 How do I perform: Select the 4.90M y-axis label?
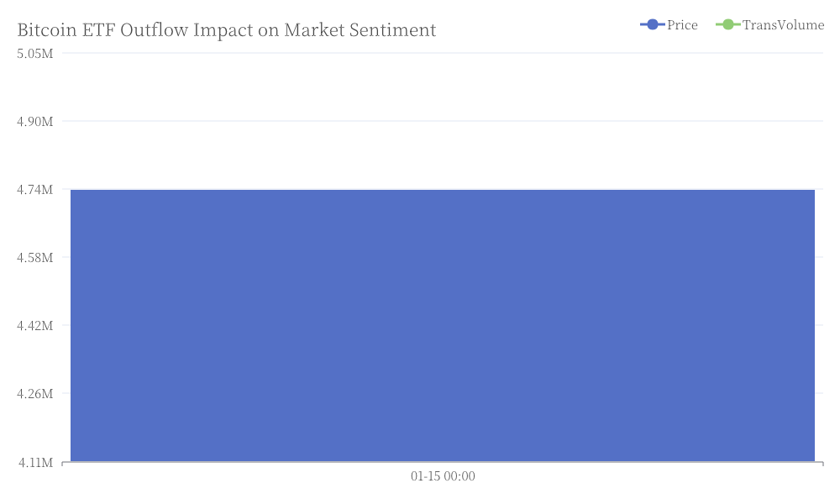pos(34,122)
